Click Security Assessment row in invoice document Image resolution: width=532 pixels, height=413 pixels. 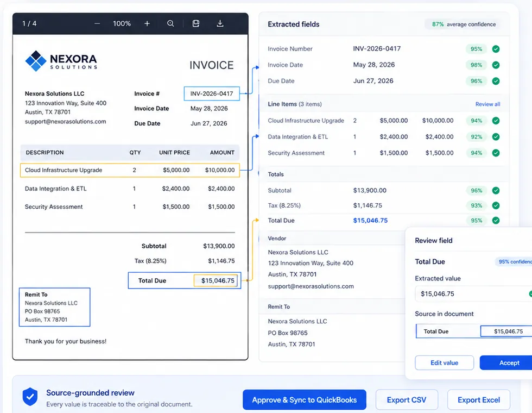[x=130, y=206]
